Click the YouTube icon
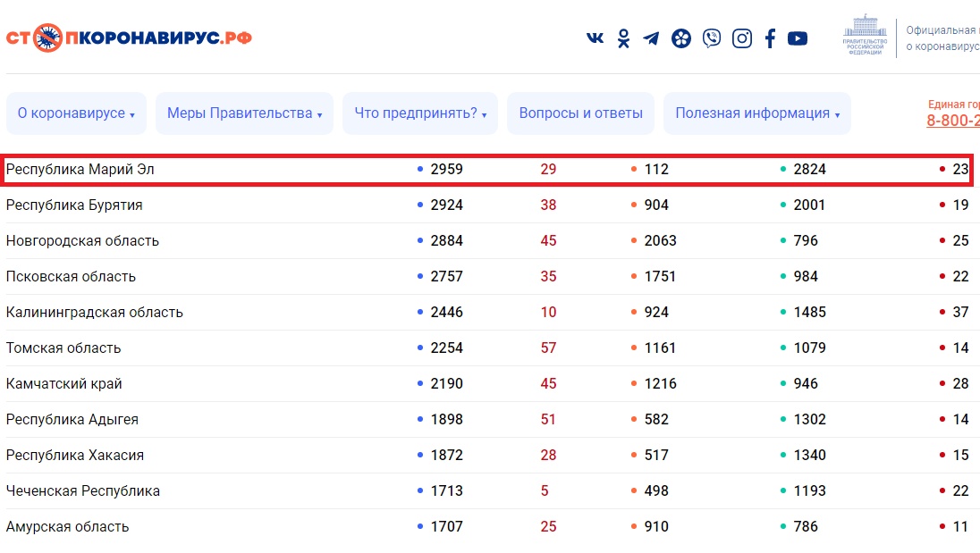This screenshot has width=980, height=553. click(x=798, y=38)
